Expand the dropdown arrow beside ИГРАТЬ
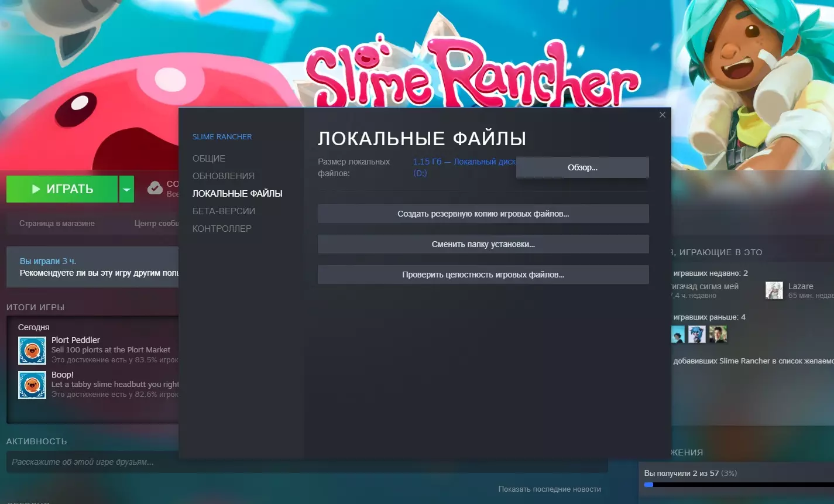This screenshot has width=834, height=504. 126,189
